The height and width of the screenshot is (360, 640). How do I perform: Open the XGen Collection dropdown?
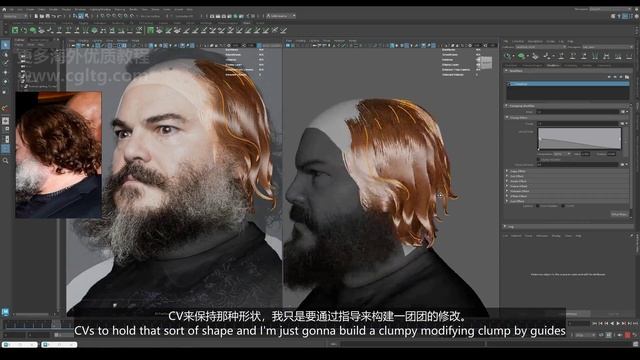pyautogui.click(x=540, y=47)
